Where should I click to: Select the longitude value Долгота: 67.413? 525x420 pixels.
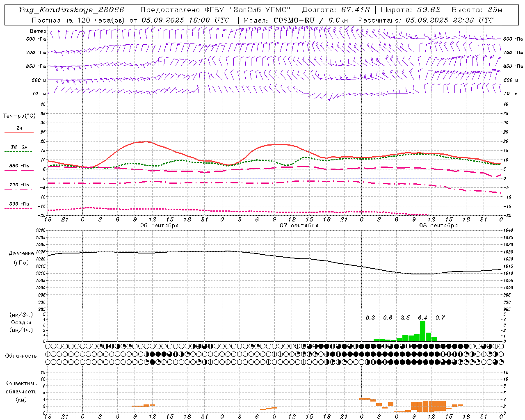336,10
